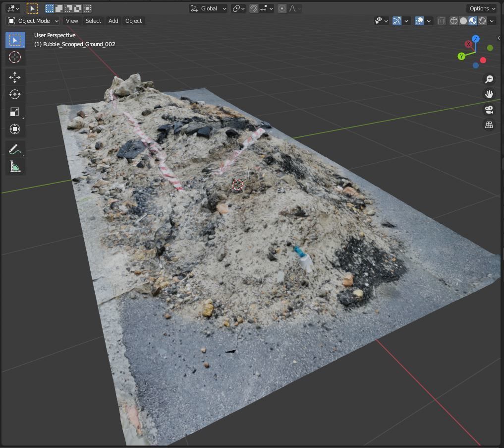Open the shading options dropdown arrow

pos(492,21)
